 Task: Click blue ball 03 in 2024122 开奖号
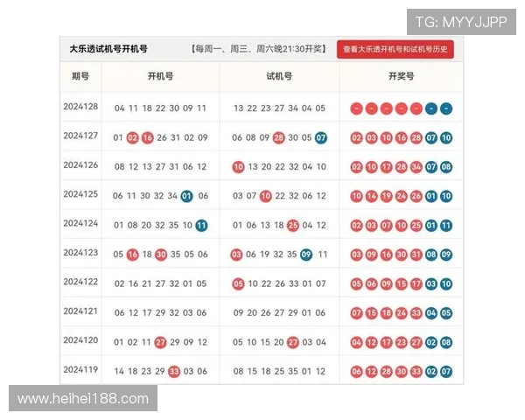point(431,284)
